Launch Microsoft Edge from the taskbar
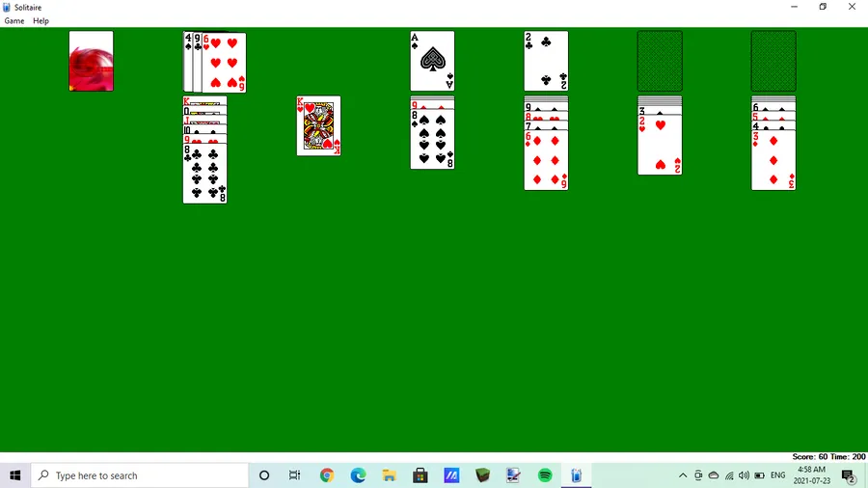868x488 pixels. (358, 475)
